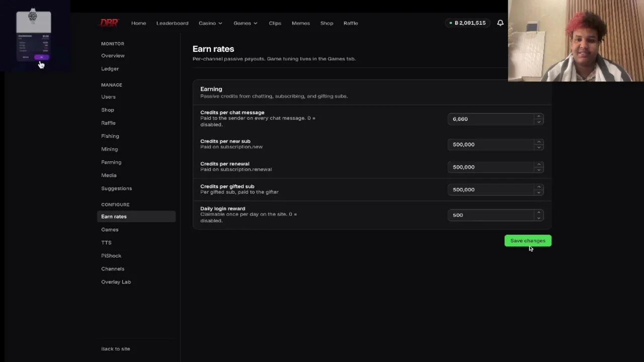The height and width of the screenshot is (362, 644).
Task: Open Ledger in the sidebar
Action: [x=110, y=68]
